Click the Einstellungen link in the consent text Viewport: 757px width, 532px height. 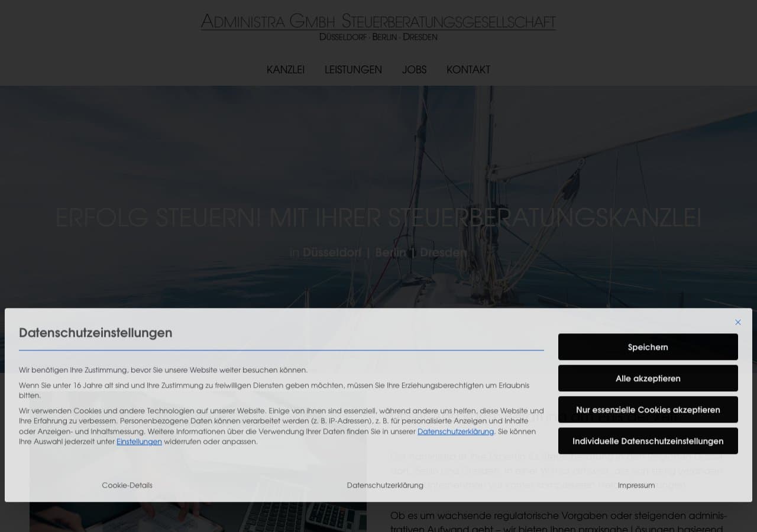(x=139, y=442)
